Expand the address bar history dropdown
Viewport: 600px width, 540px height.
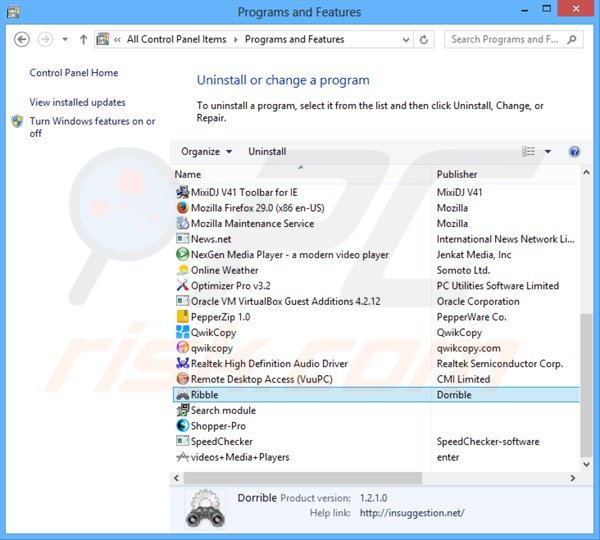click(x=406, y=39)
